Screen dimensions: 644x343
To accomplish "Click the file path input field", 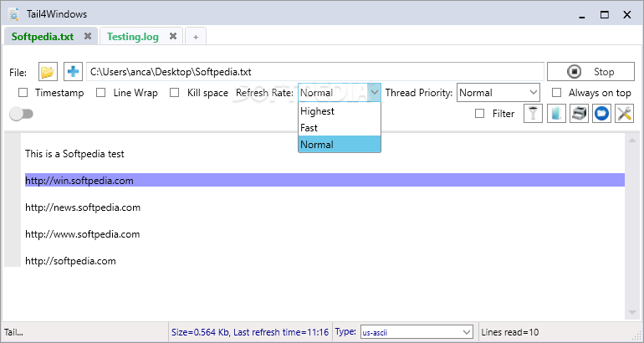I will pos(315,72).
